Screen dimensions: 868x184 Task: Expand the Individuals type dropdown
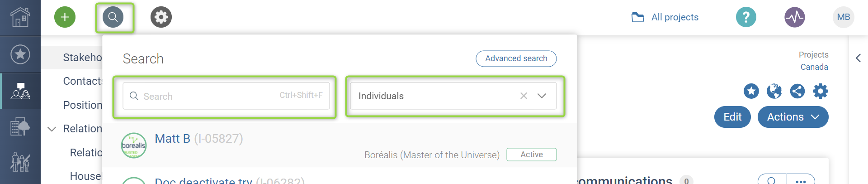542,96
